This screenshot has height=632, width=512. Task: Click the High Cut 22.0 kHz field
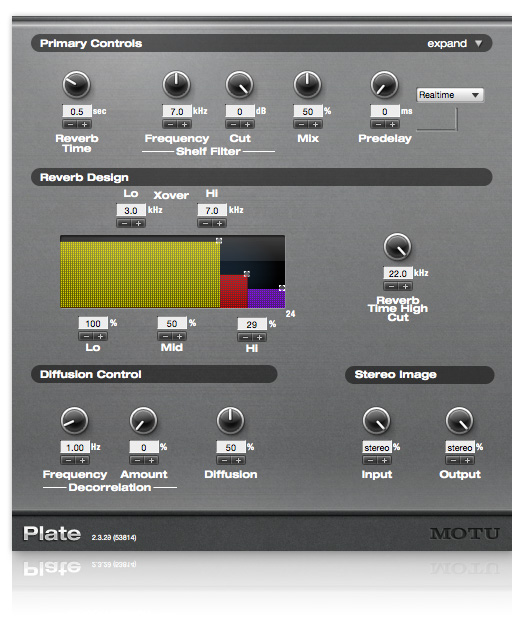tap(398, 273)
